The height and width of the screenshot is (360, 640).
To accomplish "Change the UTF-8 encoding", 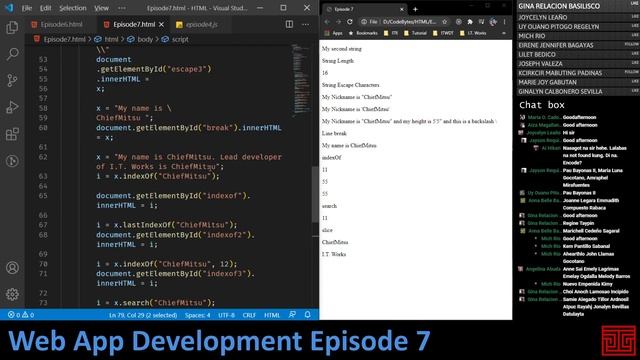I will pos(226,315).
